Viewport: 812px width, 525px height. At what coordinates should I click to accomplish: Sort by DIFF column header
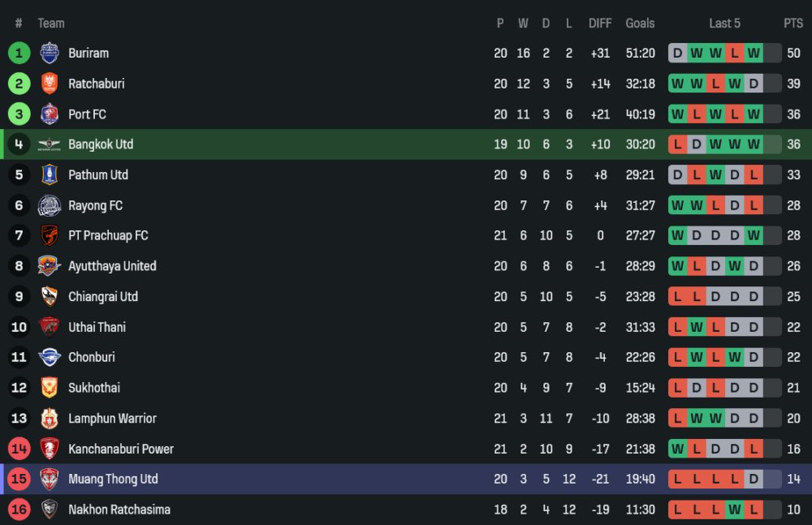[x=600, y=24]
